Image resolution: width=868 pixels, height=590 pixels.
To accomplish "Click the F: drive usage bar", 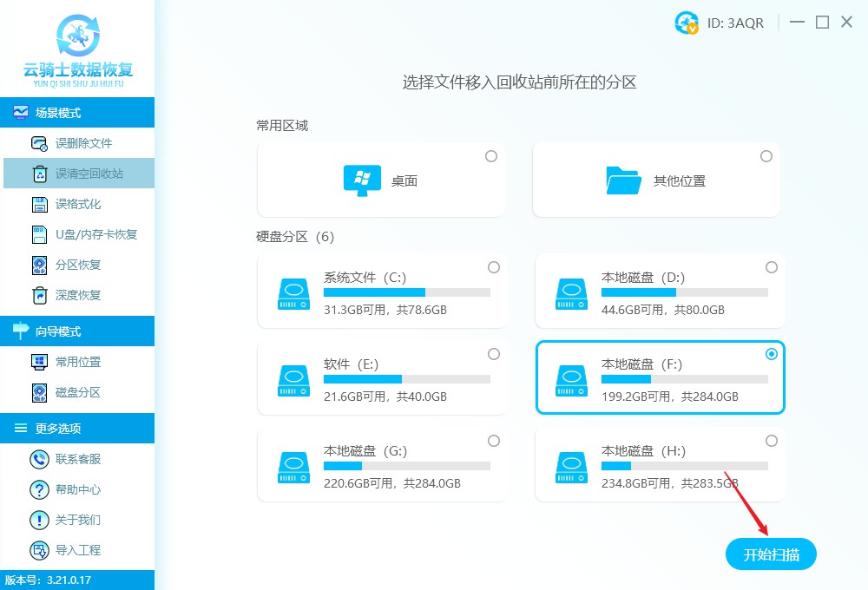I will coord(685,379).
